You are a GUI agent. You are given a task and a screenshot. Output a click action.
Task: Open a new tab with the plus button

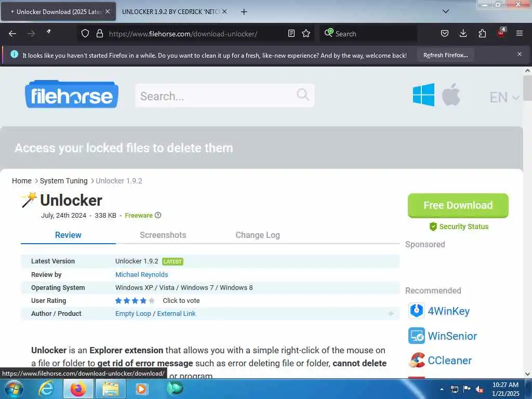point(244,12)
